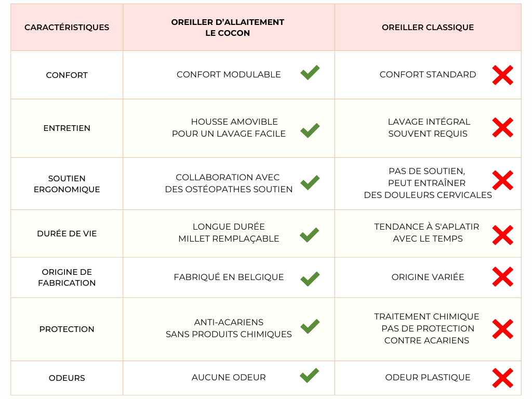Image resolution: width=532 pixels, height=399 pixels.
Task: Click the red cross next to Lavage Intégral
Action: coord(502,128)
